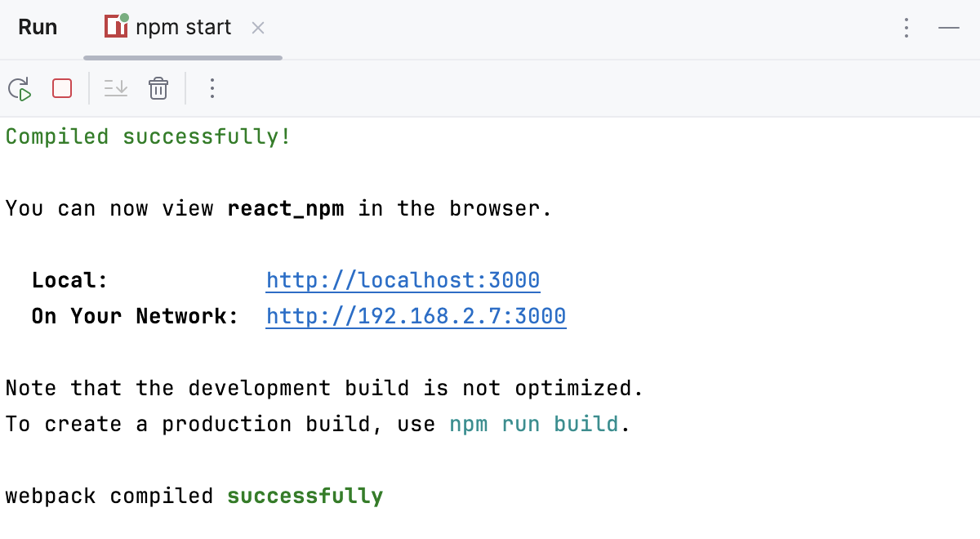Image resolution: width=980 pixels, height=539 pixels.
Task: Click the Run panel label
Action: click(x=38, y=26)
